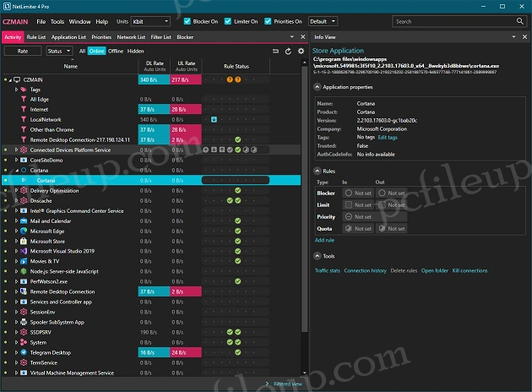The image size is (532, 392).
Task: Click the Cortana circle icon
Action: (24, 170)
